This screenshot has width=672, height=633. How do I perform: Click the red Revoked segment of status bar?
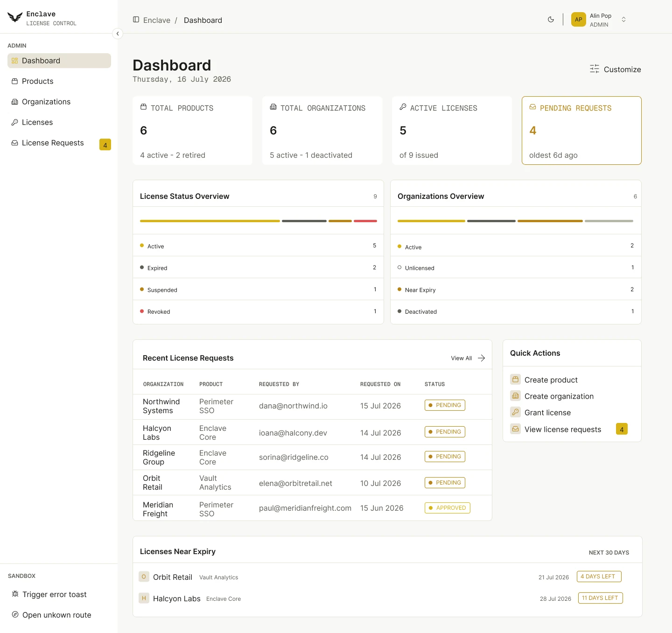coord(365,221)
